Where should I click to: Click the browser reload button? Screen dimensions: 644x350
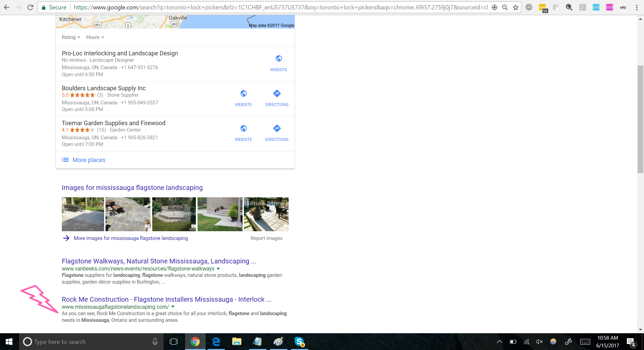coord(30,7)
